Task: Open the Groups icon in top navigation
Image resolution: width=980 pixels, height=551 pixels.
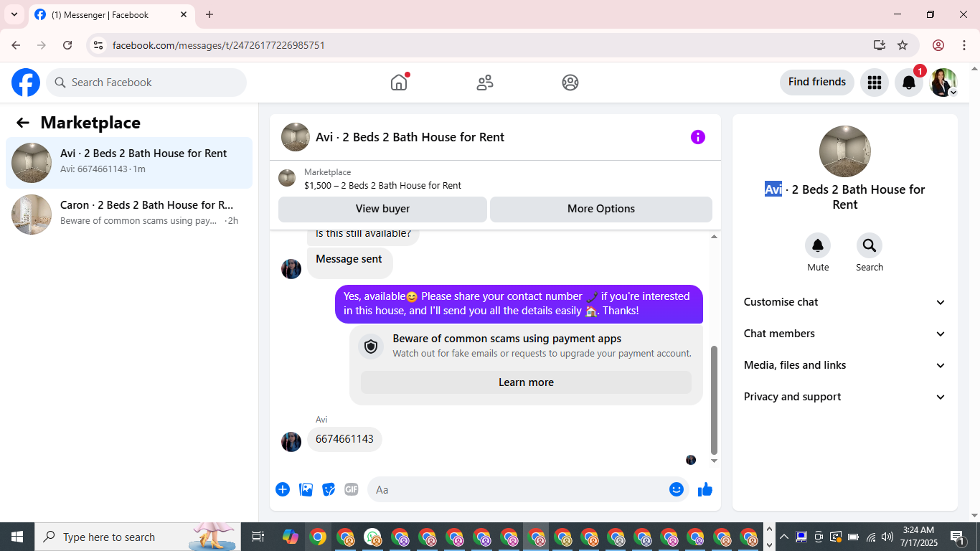Action: click(x=570, y=83)
